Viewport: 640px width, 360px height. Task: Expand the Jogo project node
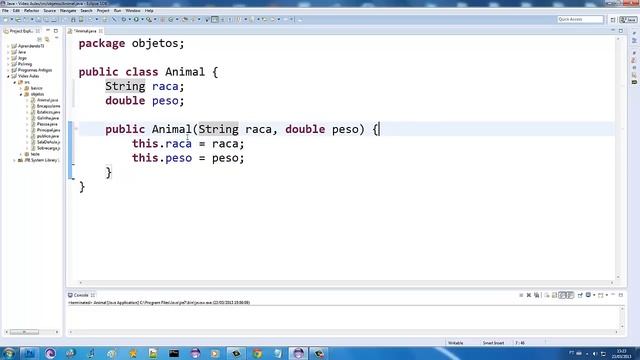[8, 58]
